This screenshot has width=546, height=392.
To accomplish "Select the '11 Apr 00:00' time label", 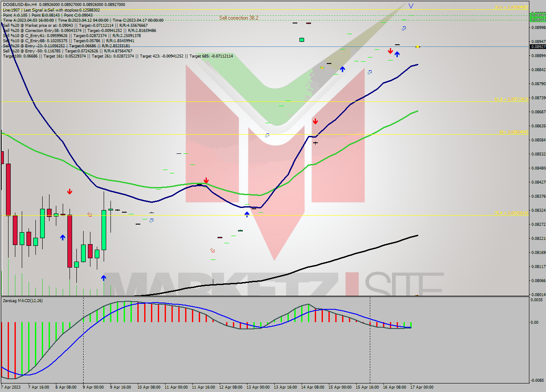I will pyautogui.click(x=176, y=387).
